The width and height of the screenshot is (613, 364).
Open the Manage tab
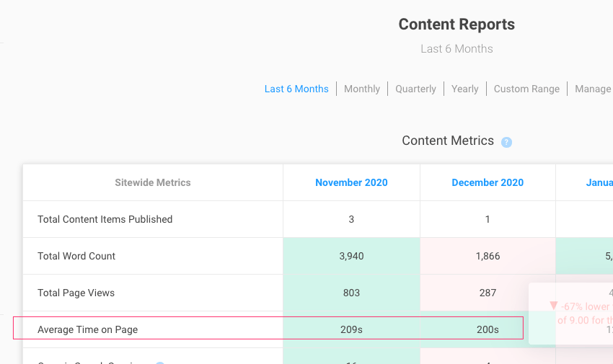593,89
